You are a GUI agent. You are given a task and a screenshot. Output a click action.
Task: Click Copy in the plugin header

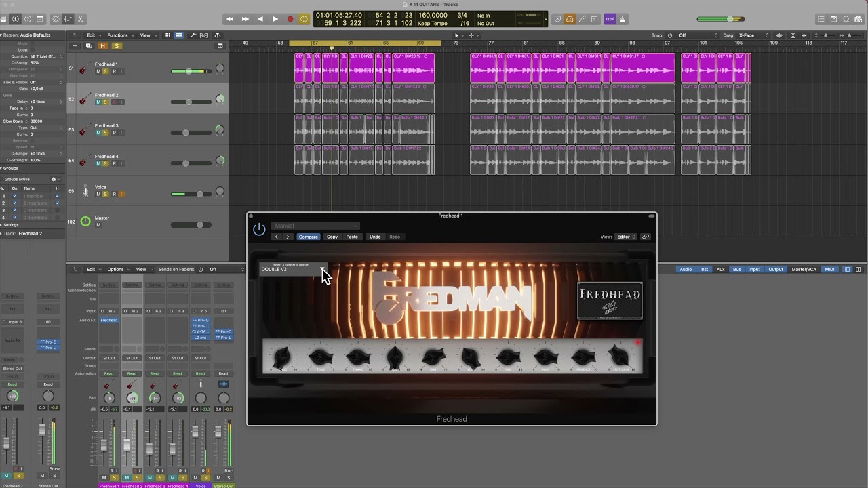[332, 237]
